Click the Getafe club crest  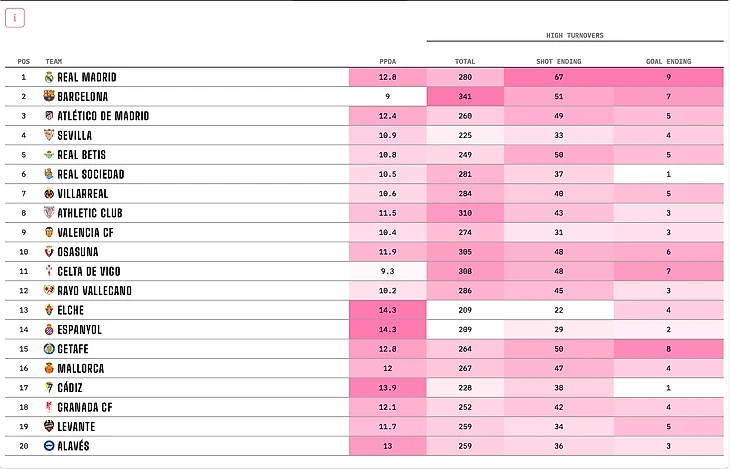(49, 349)
